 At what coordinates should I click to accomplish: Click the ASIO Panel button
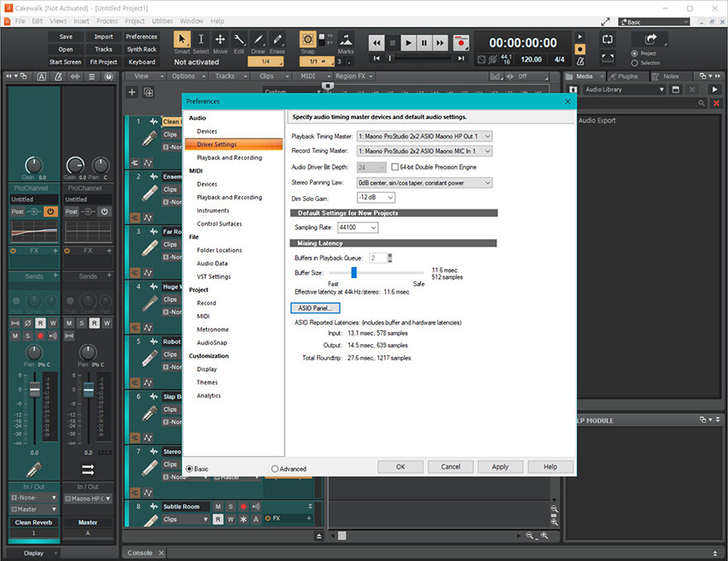pyautogui.click(x=314, y=308)
